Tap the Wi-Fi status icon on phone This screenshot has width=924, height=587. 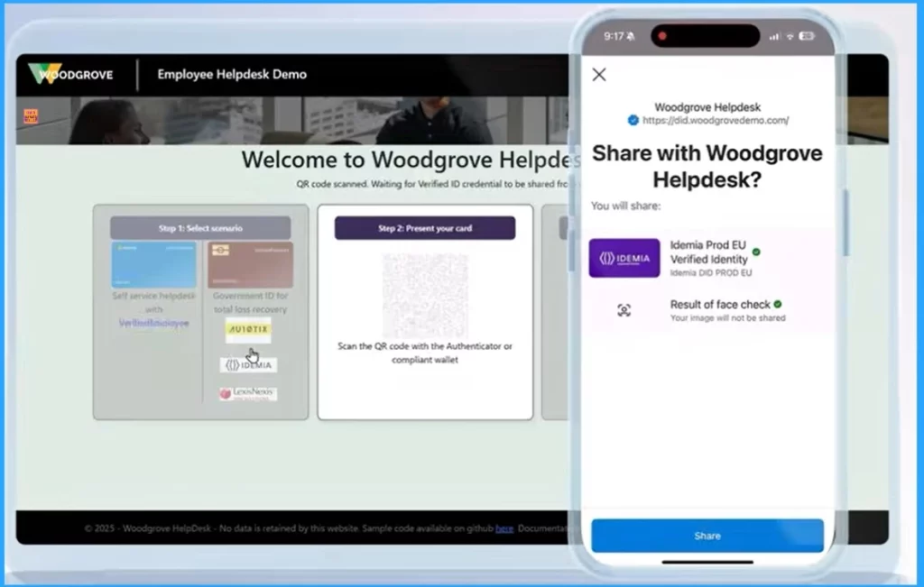coord(790,36)
